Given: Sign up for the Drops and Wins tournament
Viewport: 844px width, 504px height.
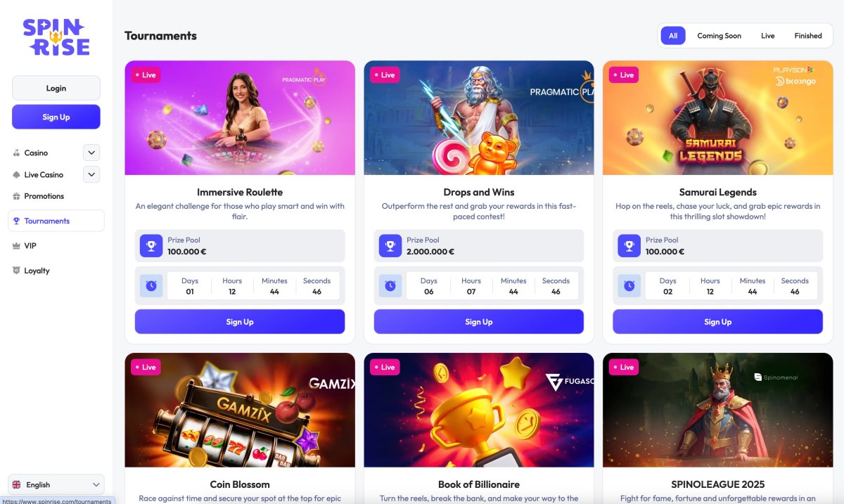Looking at the screenshot, I should click(x=479, y=322).
